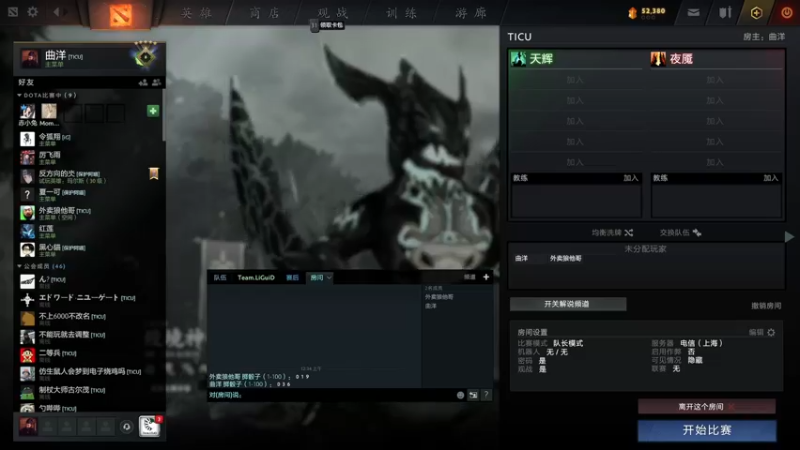This screenshot has height=450, width=800.
Task: Toggle the 开关解说频道 broadcast channel button
Action: click(567, 304)
